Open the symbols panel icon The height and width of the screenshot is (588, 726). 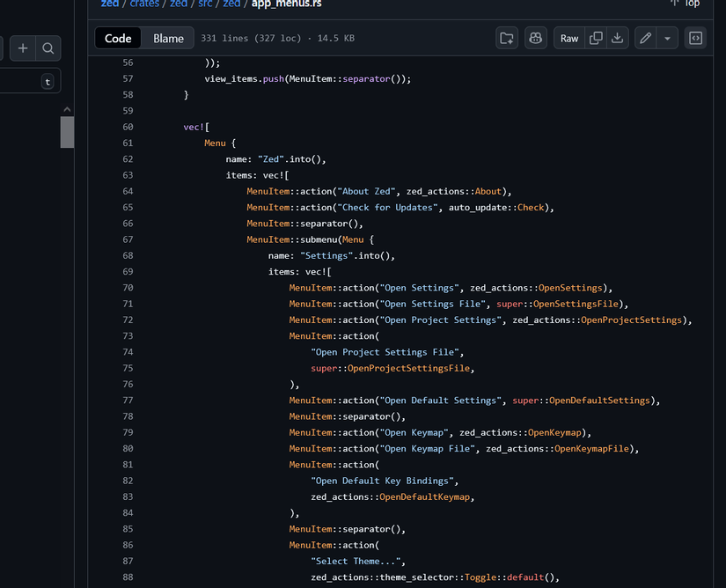point(695,39)
